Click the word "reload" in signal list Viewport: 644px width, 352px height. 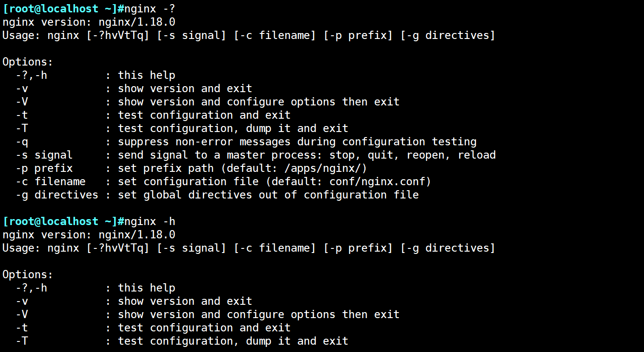(476, 155)
